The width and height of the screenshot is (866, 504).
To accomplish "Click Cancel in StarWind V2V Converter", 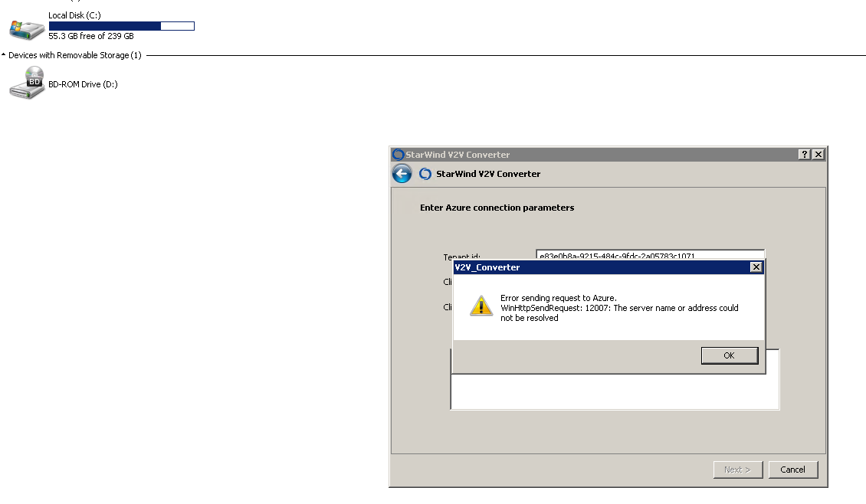I will point(792,470).
